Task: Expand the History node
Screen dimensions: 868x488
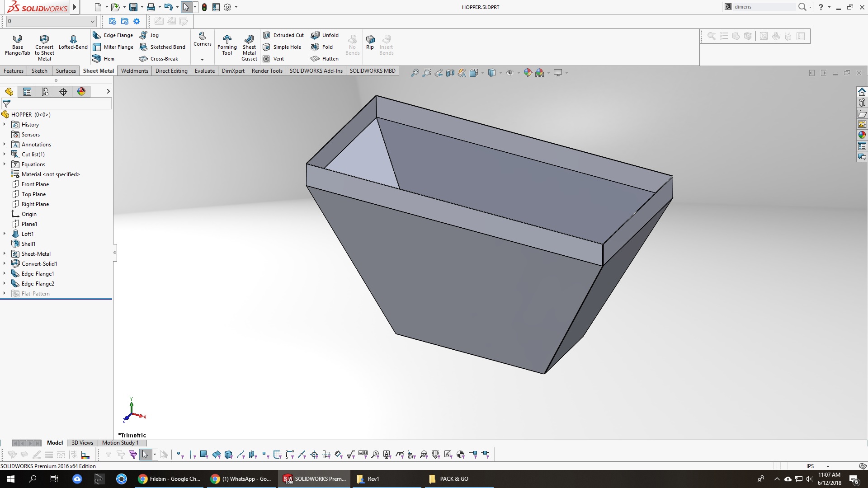Action: click(5, 124)
